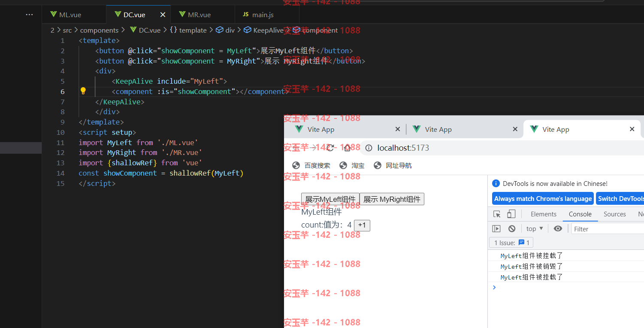Click the closing '</template>' tag line
Screen dimensions: 644x328
pyautogui.click(x=101, y=122)
